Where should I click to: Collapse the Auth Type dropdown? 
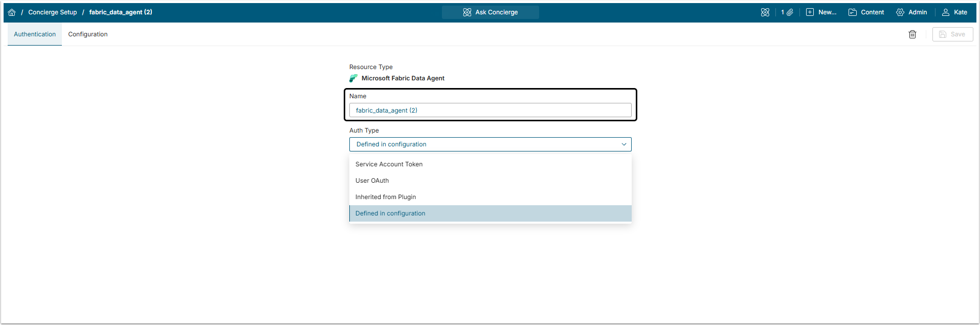coord(490,144)
